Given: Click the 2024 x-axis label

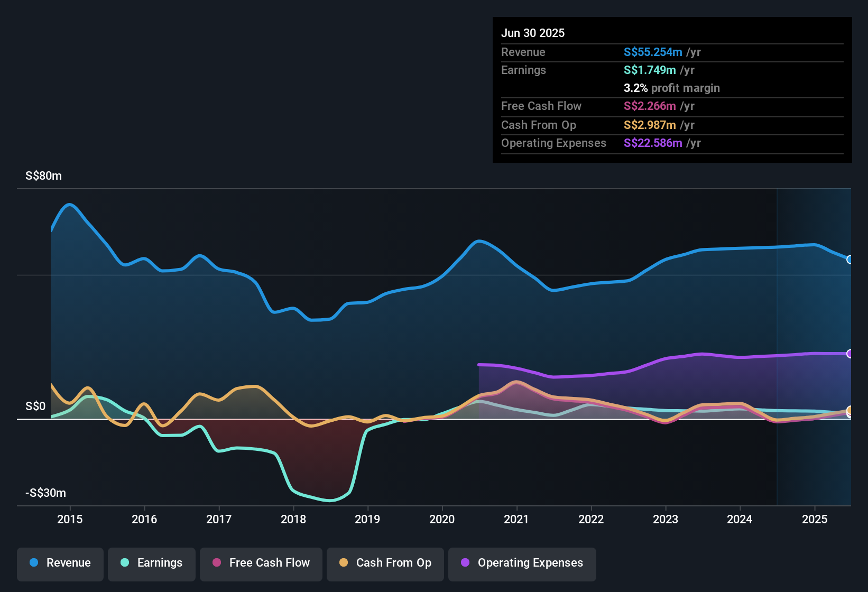Looking at the screenshot, I should [x=740, y=519].
